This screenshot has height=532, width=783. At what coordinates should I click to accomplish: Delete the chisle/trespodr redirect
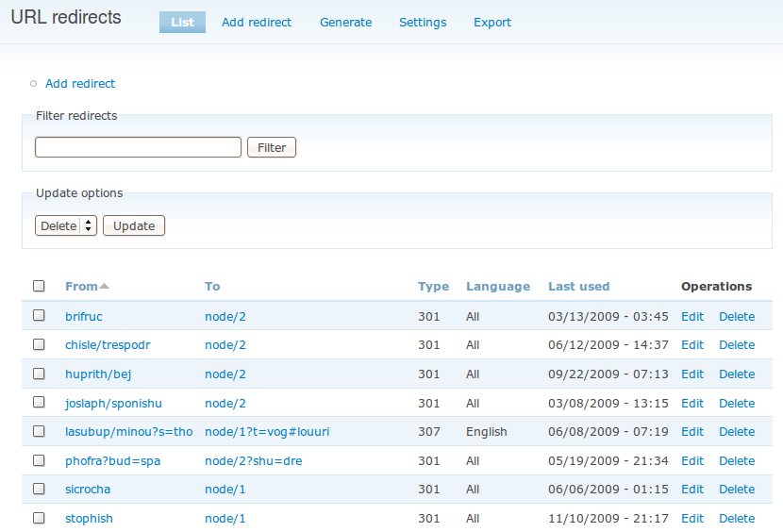pos(737,345)
